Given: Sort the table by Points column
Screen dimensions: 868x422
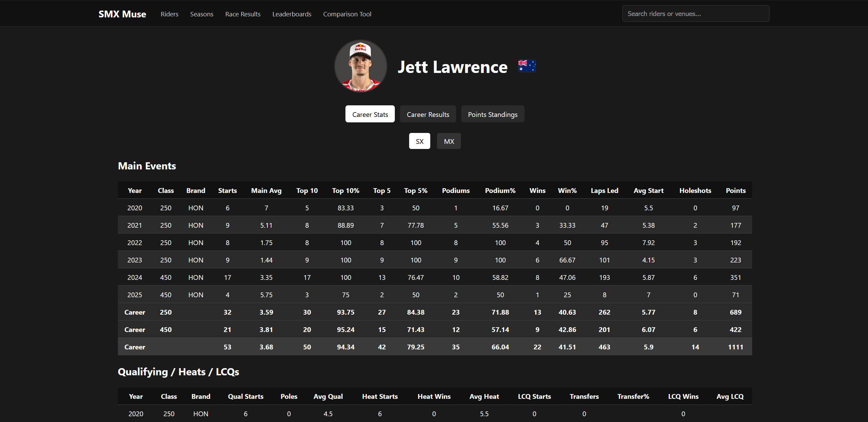Looking at the screenshot, I should pos(735,190).
